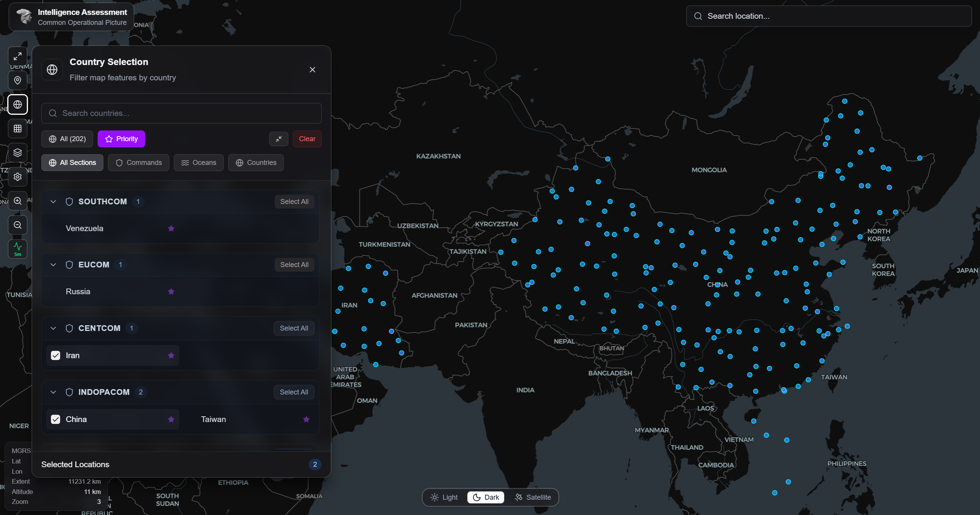Open the location pin tool
The image size is (980, 515).
click(x=18, y=80)
